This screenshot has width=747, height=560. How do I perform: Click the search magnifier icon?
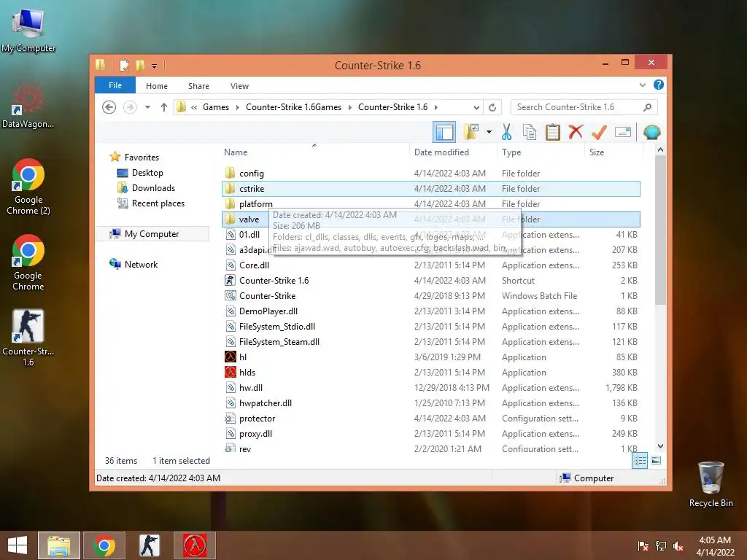click(x=648, y=107)
